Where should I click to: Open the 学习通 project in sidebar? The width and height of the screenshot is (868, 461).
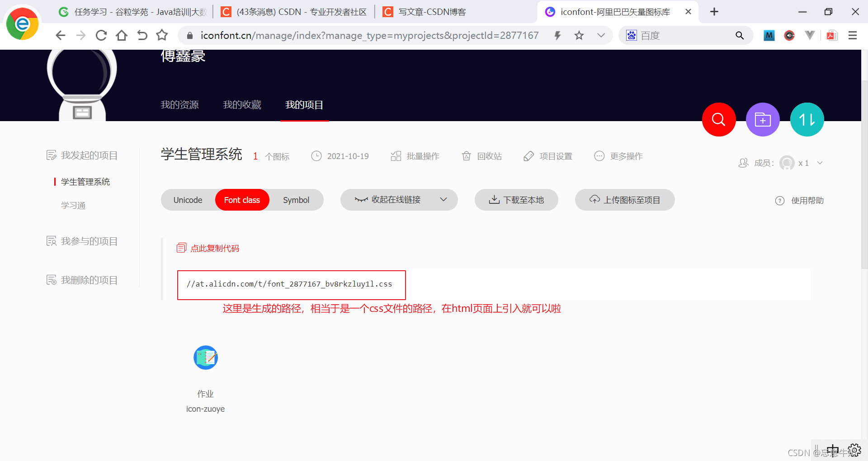(73, 205)
